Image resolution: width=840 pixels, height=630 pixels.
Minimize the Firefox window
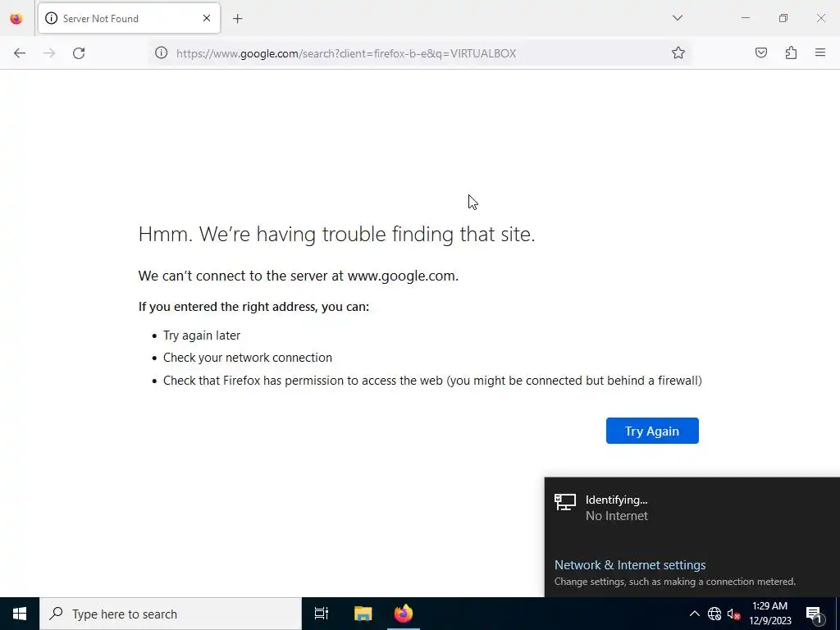(745, 18)
